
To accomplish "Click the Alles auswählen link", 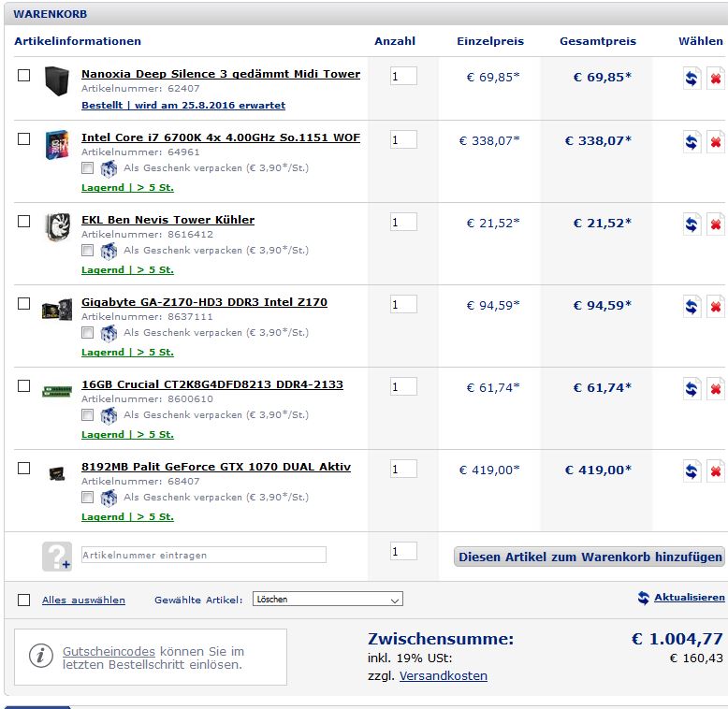I will 83,600.
